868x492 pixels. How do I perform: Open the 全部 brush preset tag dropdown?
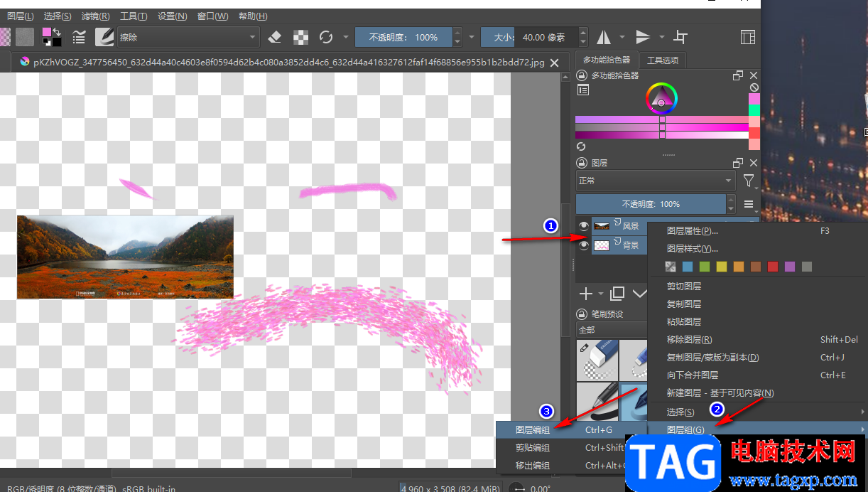[611, 330]
